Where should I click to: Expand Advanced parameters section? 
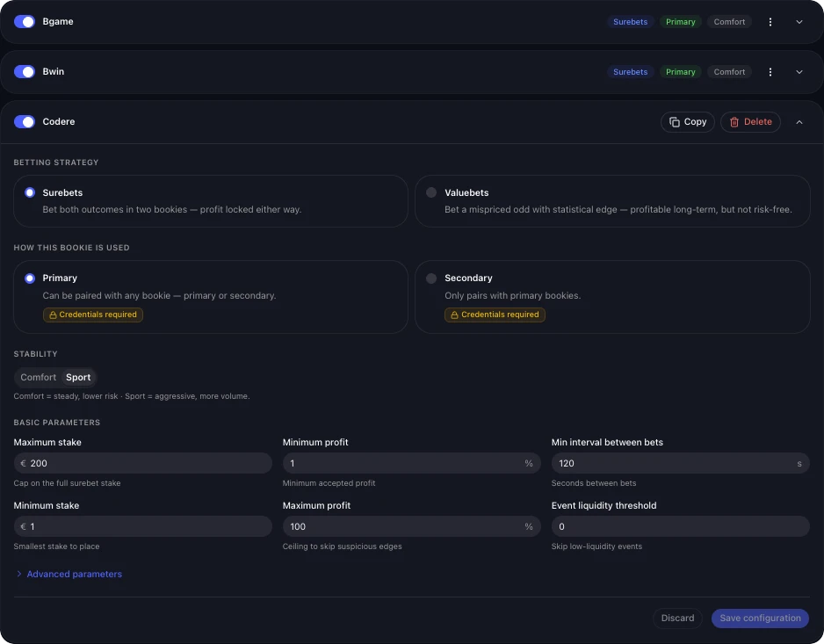[x=69, y=574]
